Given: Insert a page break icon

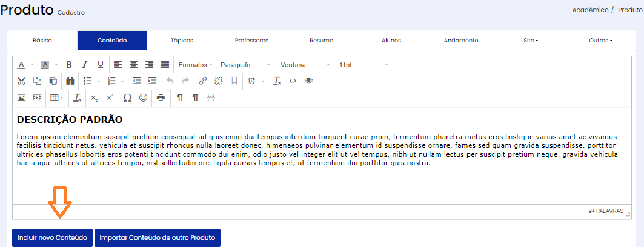Looking at the screenshot, I should pos(211,97).
